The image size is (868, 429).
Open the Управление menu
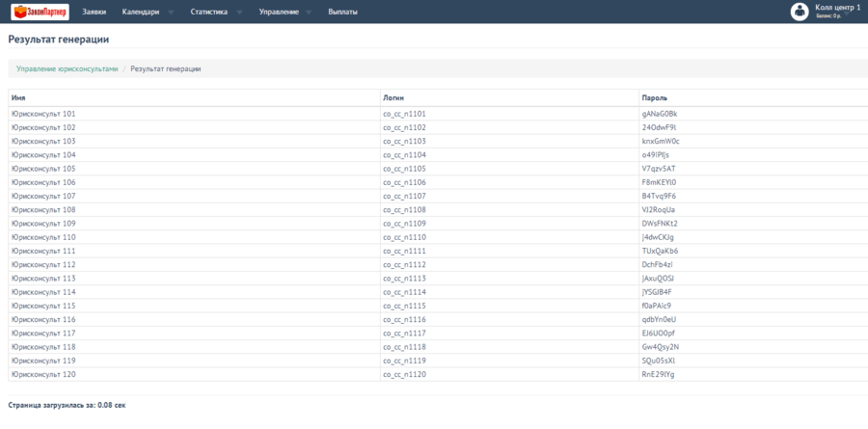click(279, 12)
